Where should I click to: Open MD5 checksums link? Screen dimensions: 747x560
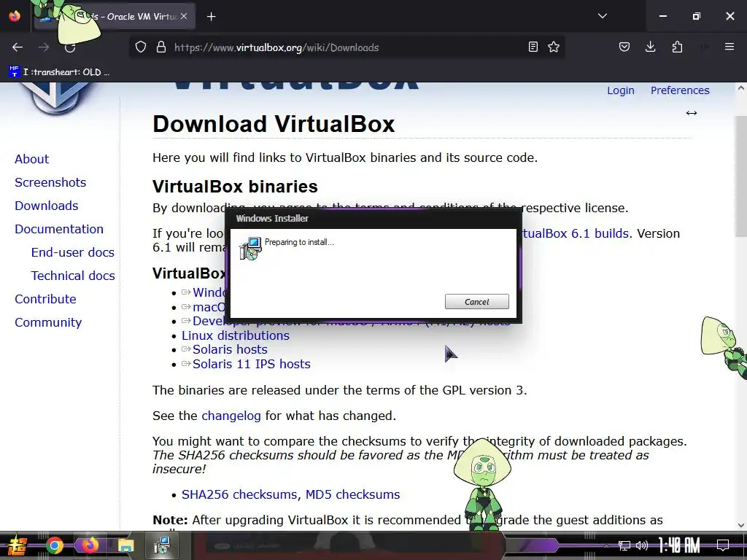pyautogui.click(x=352, y=494)
